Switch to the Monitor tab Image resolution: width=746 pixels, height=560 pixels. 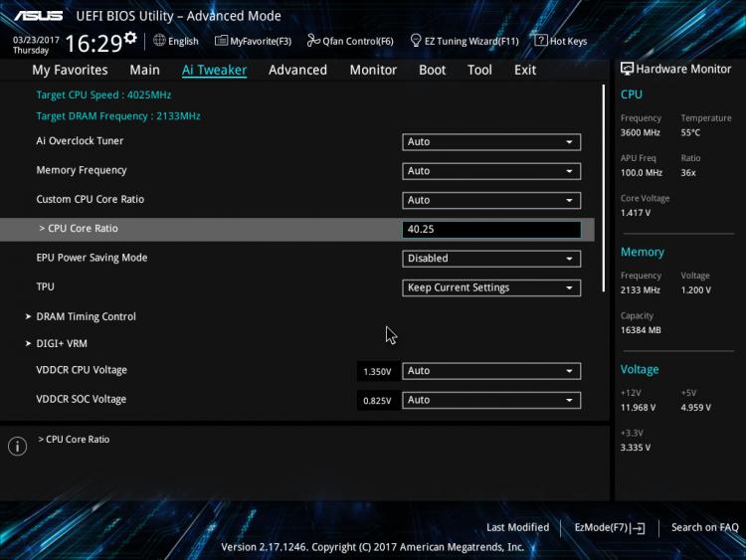[373, 70]
